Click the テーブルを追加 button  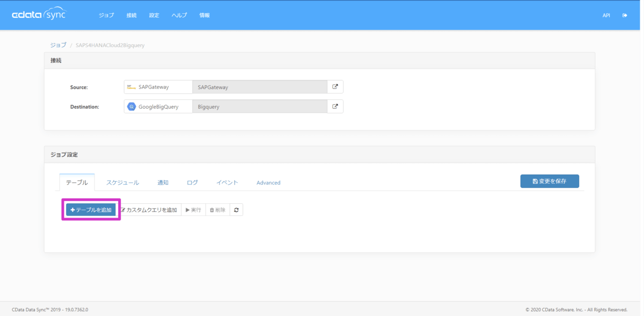click(x=91, y=210)
